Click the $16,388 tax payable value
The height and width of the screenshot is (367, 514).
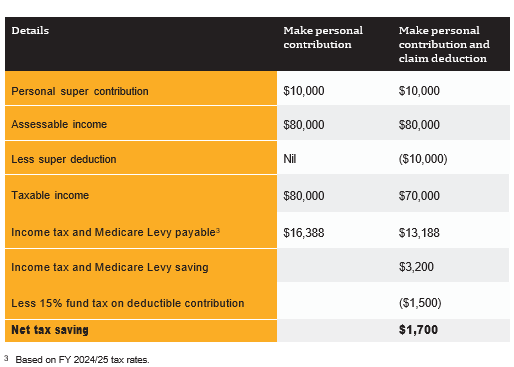[x=304, y=233]
